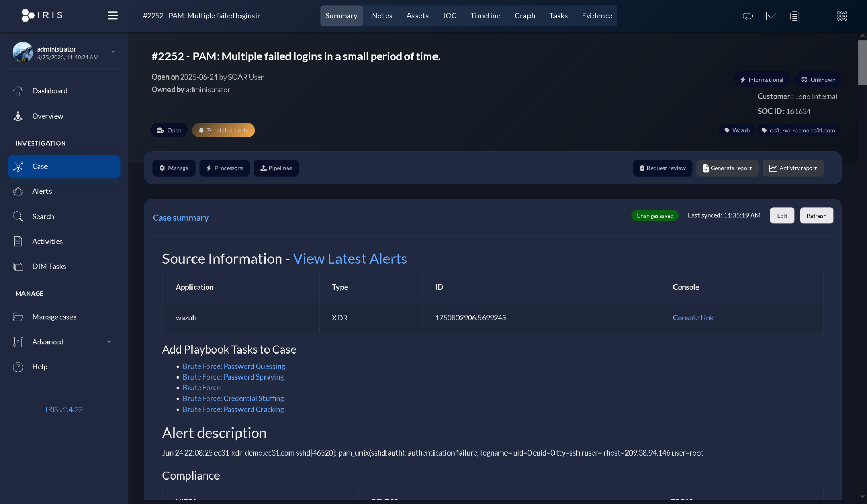Open Brute Force: Password Cracking playbook
Screen dimensions: 867x504
[x=233, y=410]
